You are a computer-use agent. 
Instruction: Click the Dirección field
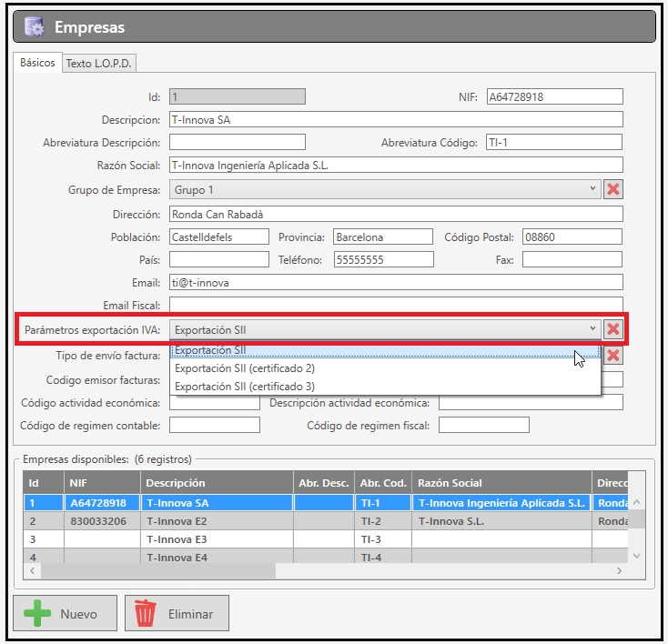coord(396,214)
